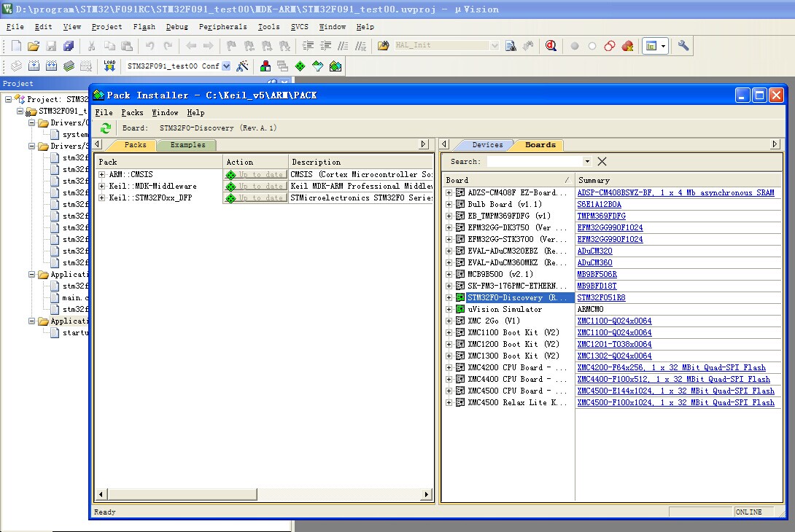Screen dimensions: 795x532
Task: Click the Build target icon
Action: pos(34,66)
